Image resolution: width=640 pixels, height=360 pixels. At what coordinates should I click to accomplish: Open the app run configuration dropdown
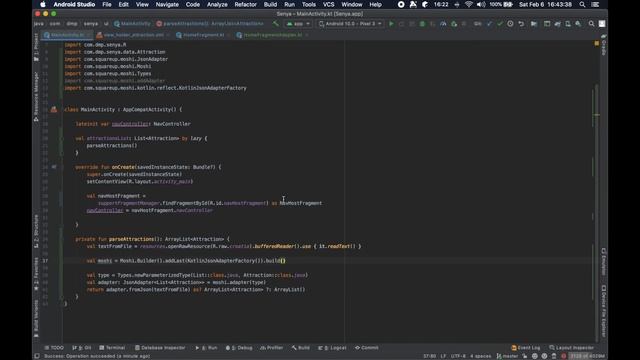pyautogui.click(x=298, y=24)
